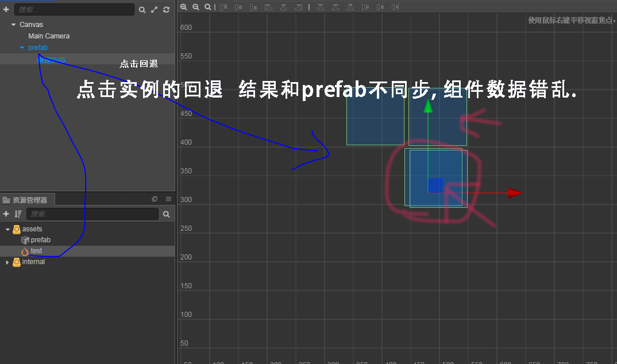Screen dimensions: 617x364
Task: Click the scene toolbar zoom-in magnifier
Action: [183, 7]
